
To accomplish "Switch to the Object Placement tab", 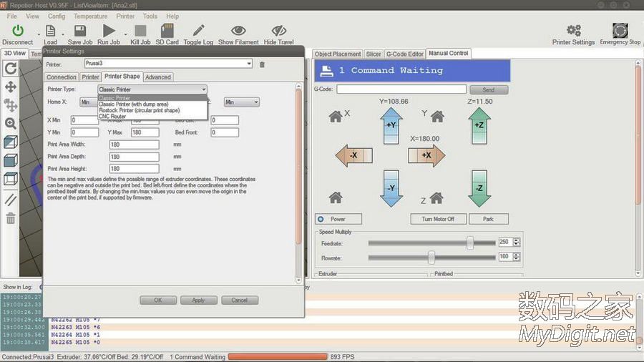I will (x=338, y=54).
